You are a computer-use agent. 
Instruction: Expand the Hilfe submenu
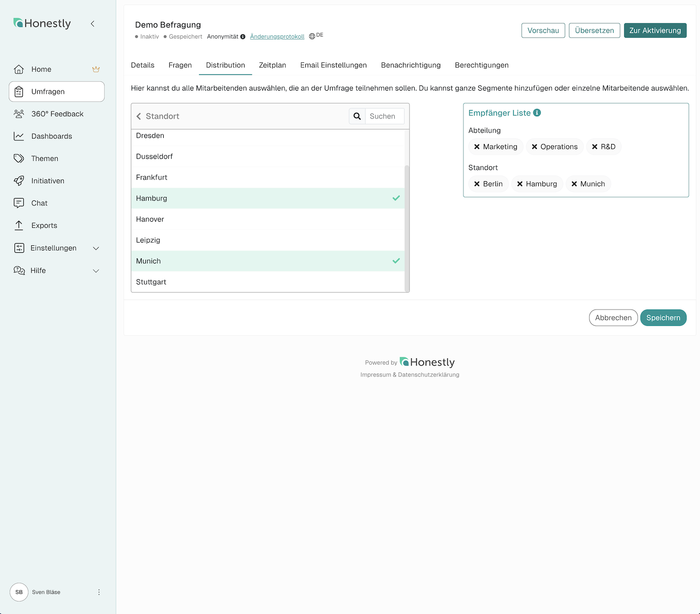pos(96,271)
